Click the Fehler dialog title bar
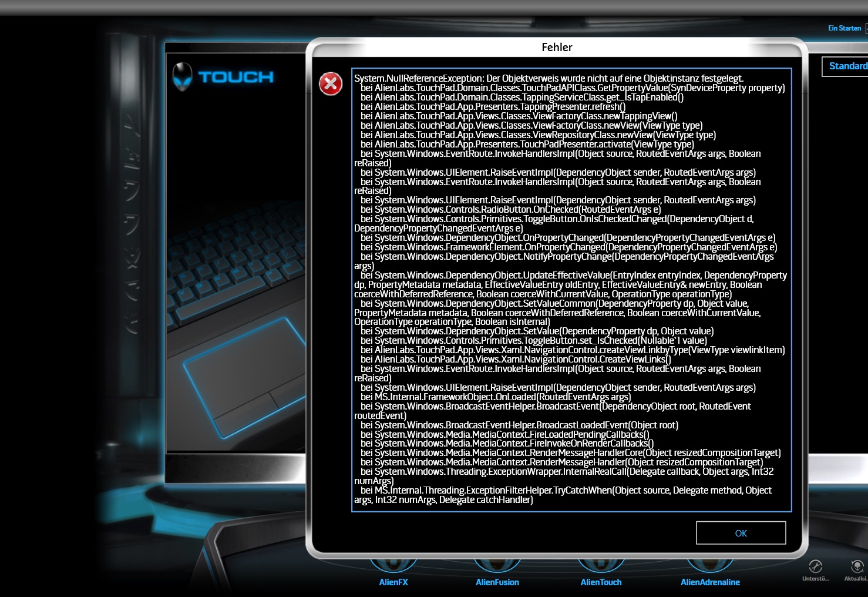The image size is (868, 597). [556, 48]
